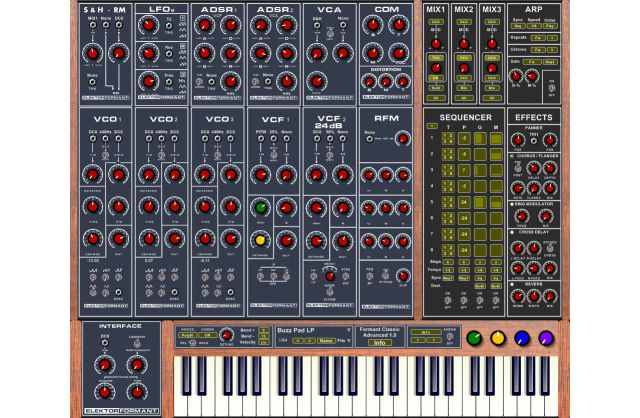
Task: Click the next preset arrow button
Action: [309, 340]
